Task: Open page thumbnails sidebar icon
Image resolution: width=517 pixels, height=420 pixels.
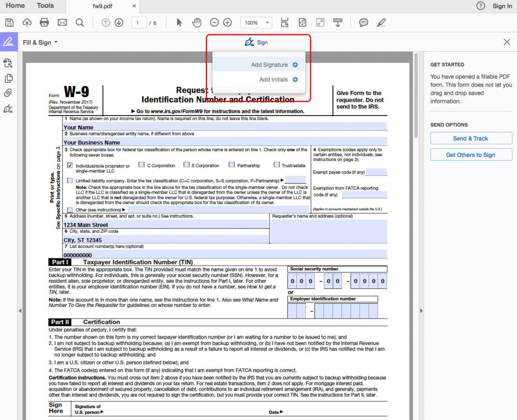Action: tap(9, 78)
